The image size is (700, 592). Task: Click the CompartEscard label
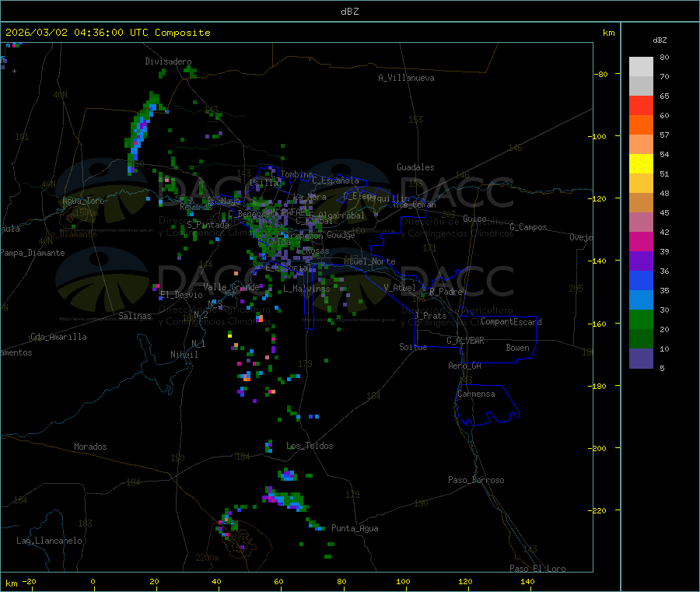coord(511,321)
